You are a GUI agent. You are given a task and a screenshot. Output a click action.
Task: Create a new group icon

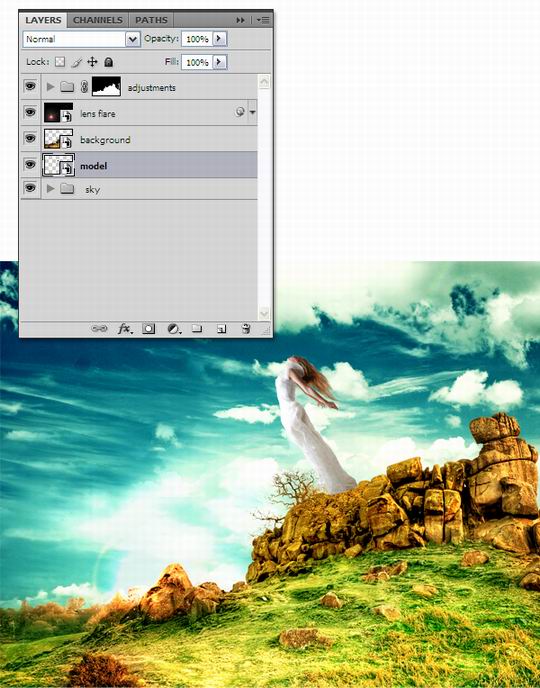pos(197,329)
